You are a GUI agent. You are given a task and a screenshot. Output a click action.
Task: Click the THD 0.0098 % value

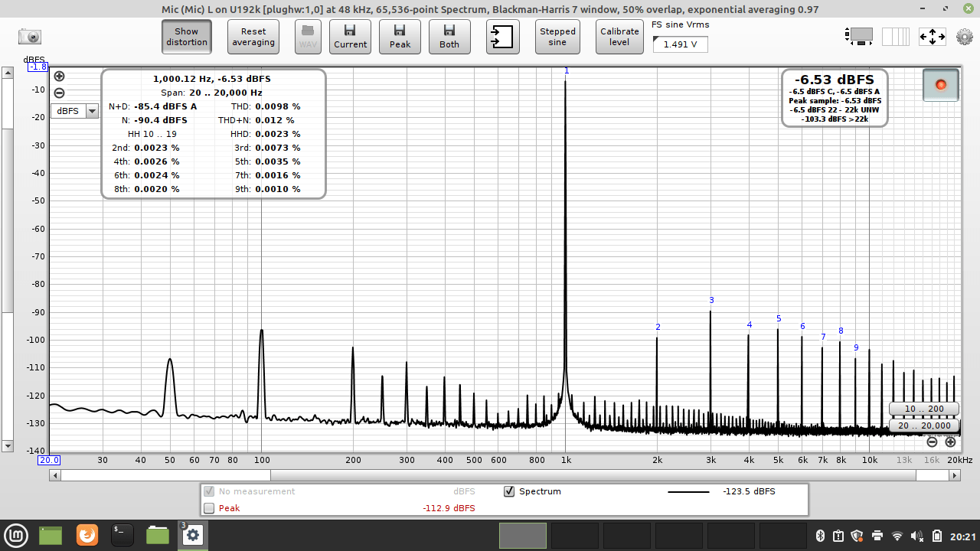coord(277,106)
